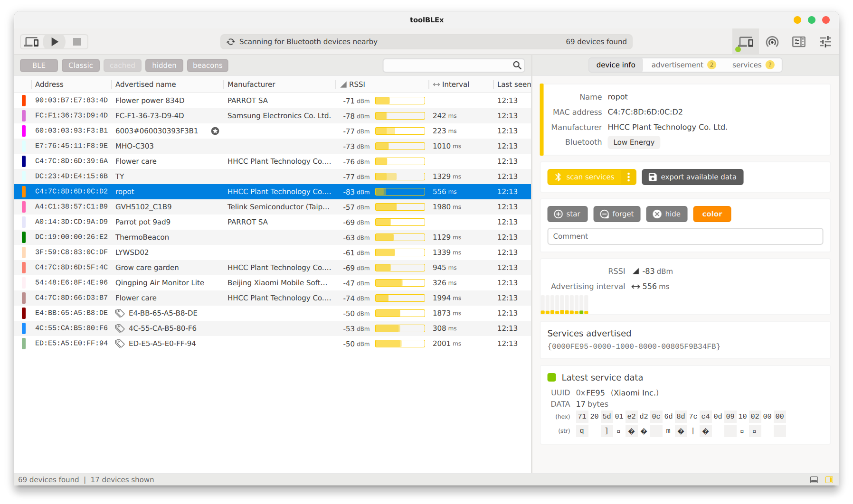Image resolution: width=853 pixels, height=504 pixels.
Task: Click the star badge on the 6003#060030393F3B1 row
Action: (x=215, y=131)
